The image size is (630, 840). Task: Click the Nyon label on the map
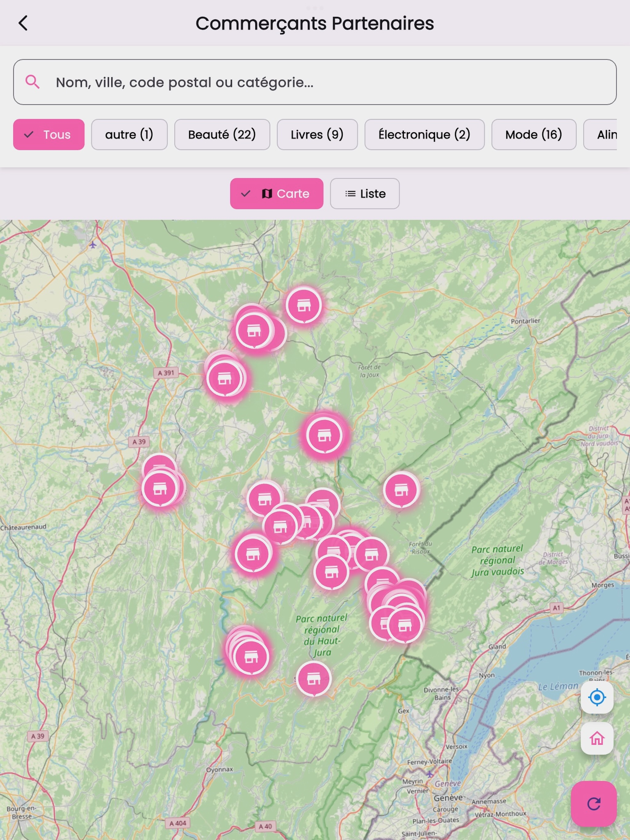[x=486, y=675]
